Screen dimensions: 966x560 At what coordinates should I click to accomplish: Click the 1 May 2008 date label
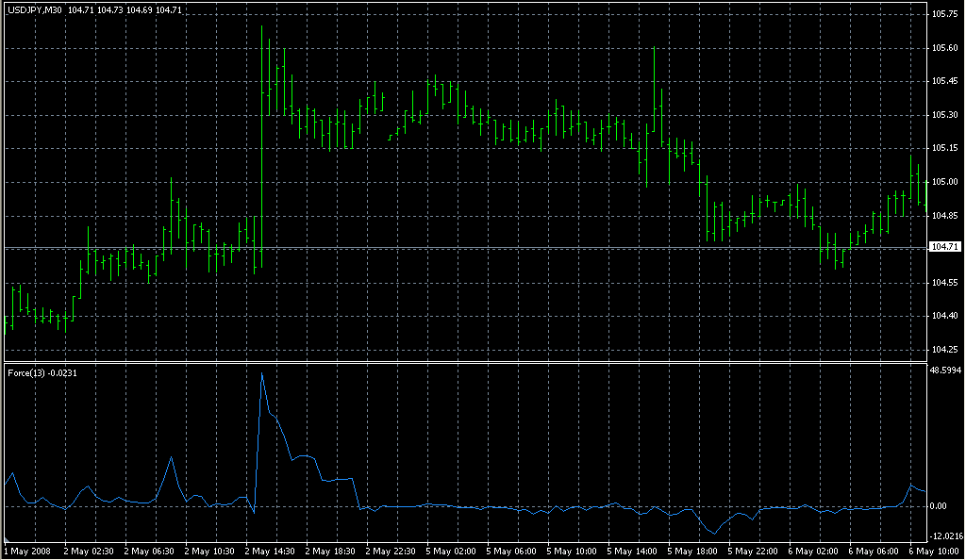coord(27,552)
